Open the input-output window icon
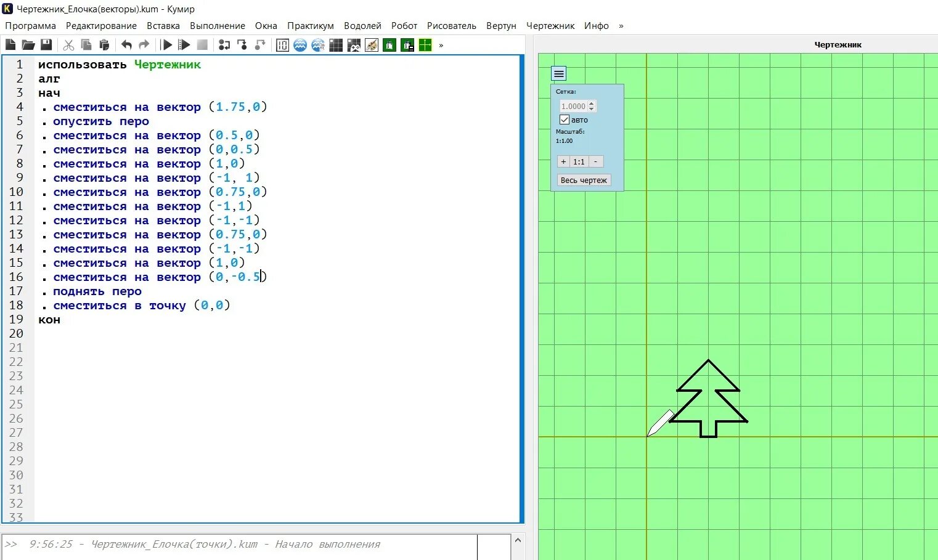Image resolution: width=938 pixels, height=560 pixels. coord(282,45)
